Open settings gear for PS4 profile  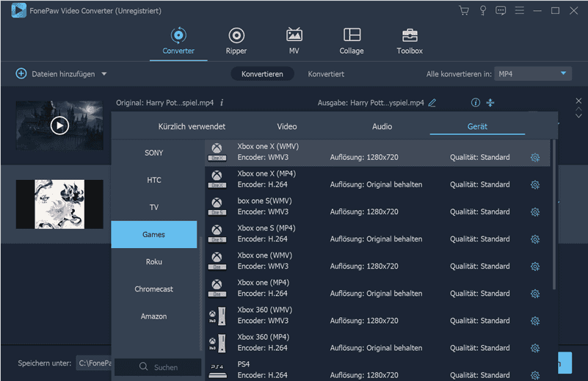coord(534,375)
